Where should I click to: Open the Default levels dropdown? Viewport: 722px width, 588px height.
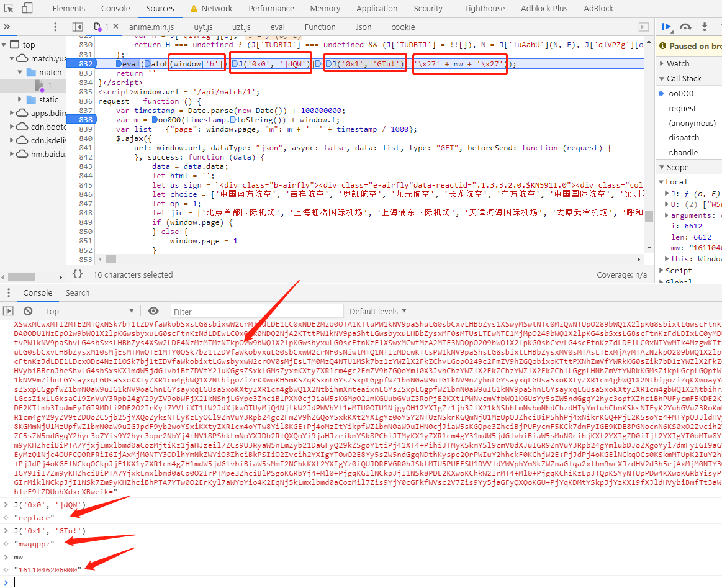377,311
